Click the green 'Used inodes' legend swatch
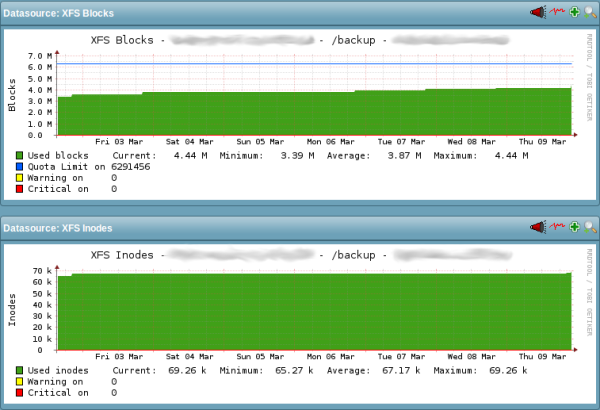This screenshot has width=600, height=410. coord(20,370)
